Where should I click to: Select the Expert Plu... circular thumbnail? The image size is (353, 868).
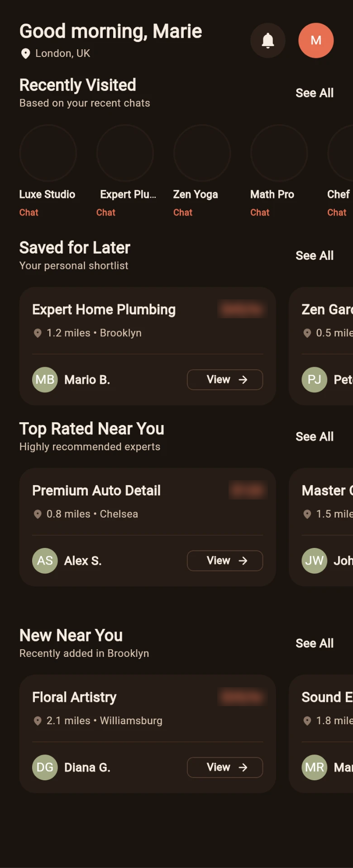tap(125, 153)
